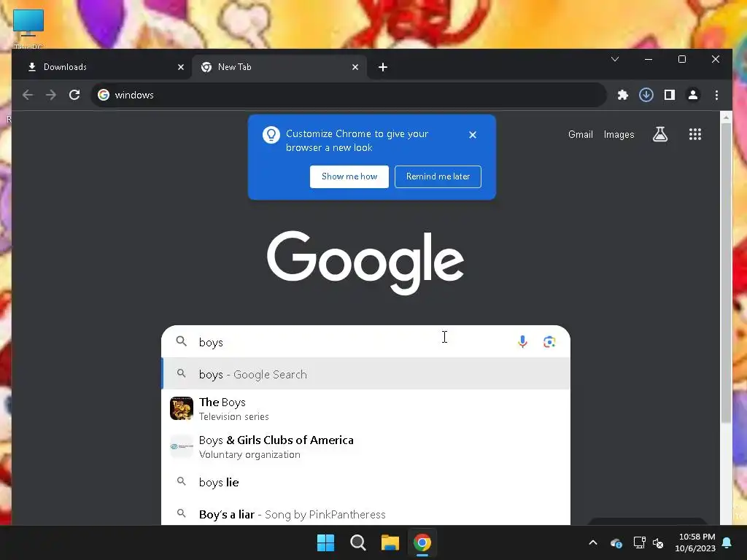
Task: Click the address bar containing windows
Action: (x=348, y=95)
